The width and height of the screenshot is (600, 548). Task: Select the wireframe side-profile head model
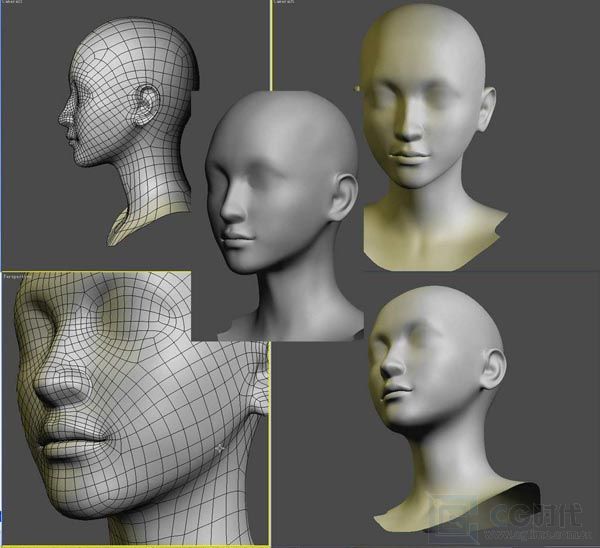[x=129, y=131]
